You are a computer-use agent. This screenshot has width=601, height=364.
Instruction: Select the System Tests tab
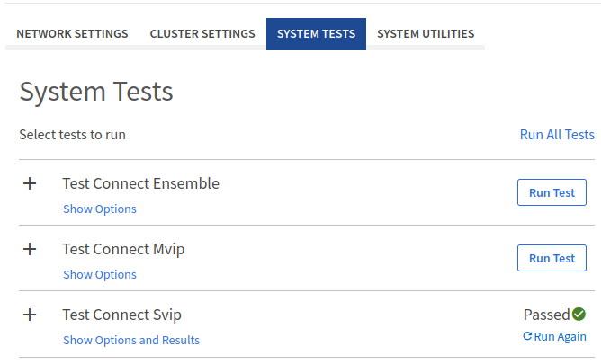pyautogui.click(x=316, y=34)
